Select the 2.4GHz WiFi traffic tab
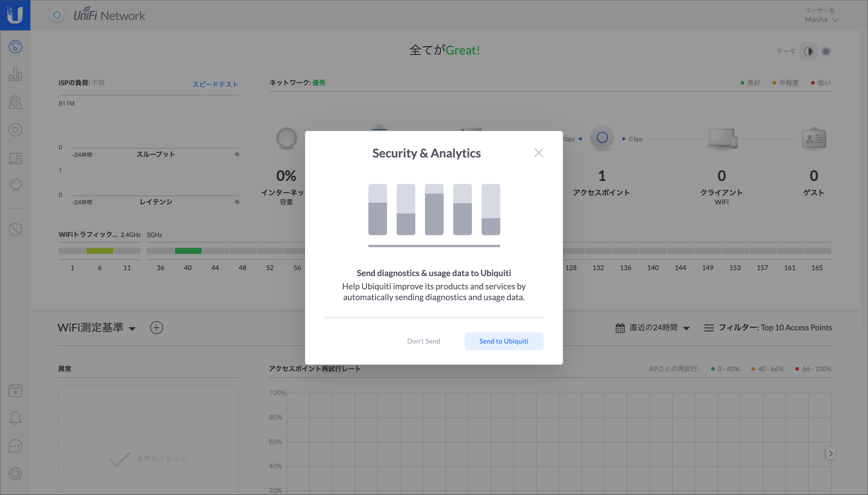 click(130, 235)
